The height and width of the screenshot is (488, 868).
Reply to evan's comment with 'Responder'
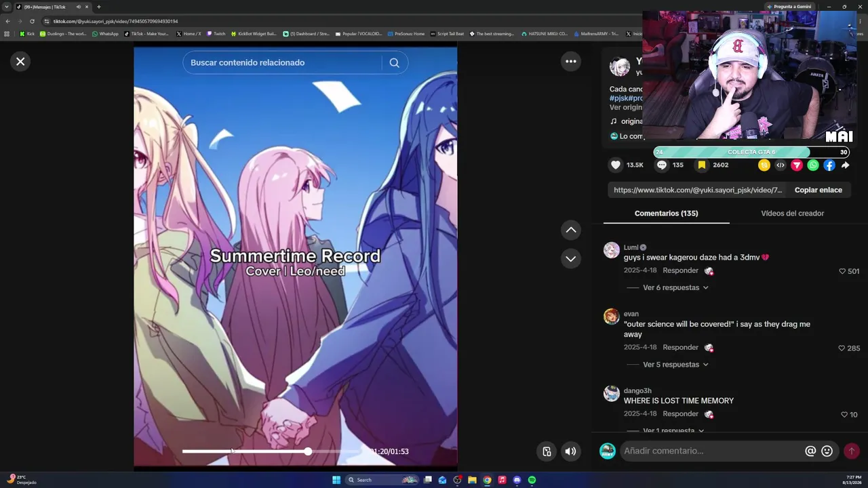[680, 348]
